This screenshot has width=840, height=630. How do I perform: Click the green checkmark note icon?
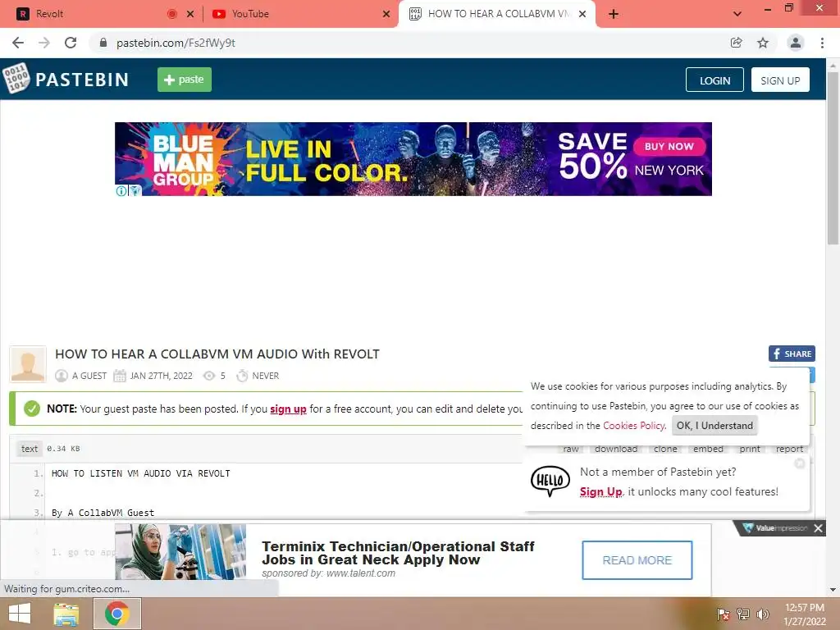(32, 409)
